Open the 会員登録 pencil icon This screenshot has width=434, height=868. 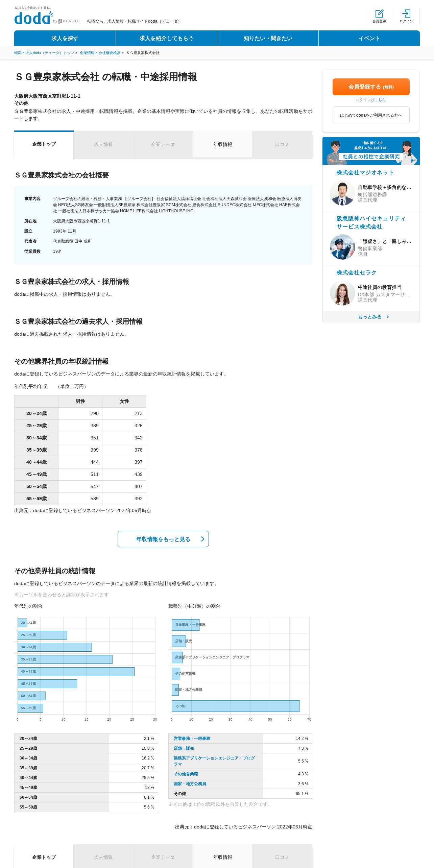point(379,14)
